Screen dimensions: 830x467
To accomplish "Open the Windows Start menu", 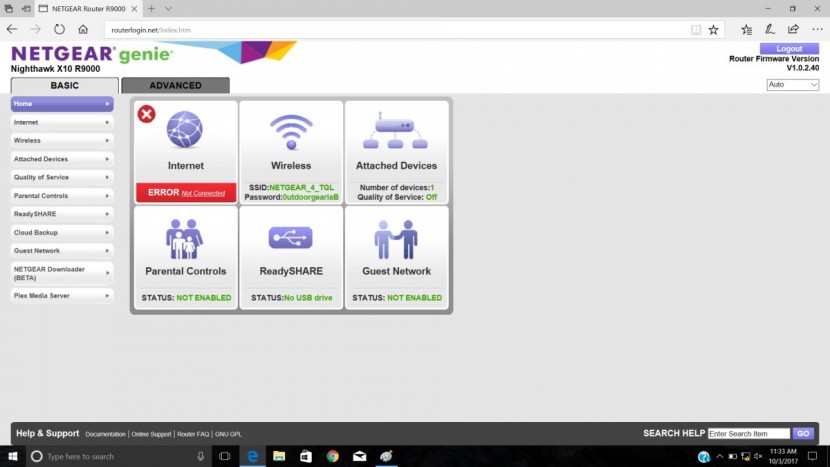I will (x=13, y=456).
